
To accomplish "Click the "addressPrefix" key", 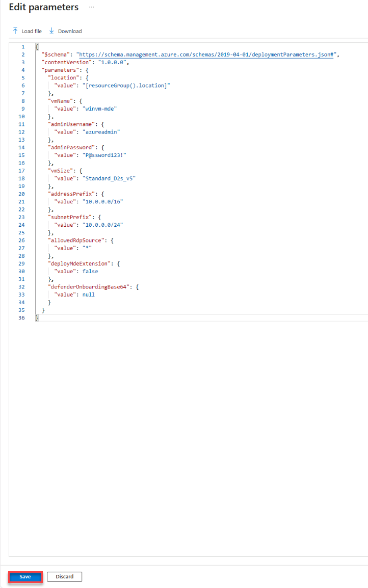I will (71, 194).
